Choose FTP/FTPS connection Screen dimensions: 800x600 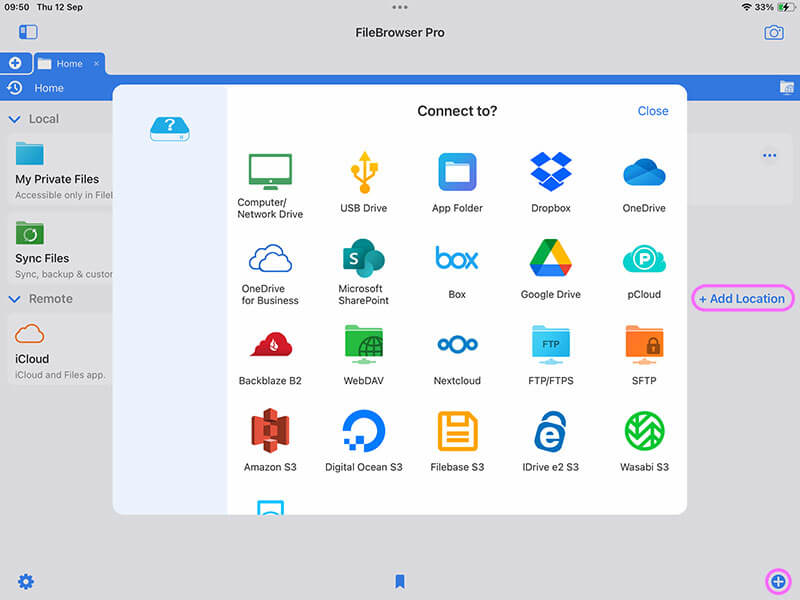click(551, 355)
